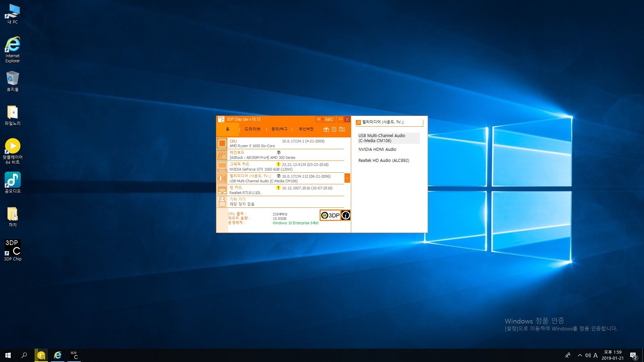Select the 곰오디오 desktop shortcut
Screen dimensions: 644x362
[12, 183]
